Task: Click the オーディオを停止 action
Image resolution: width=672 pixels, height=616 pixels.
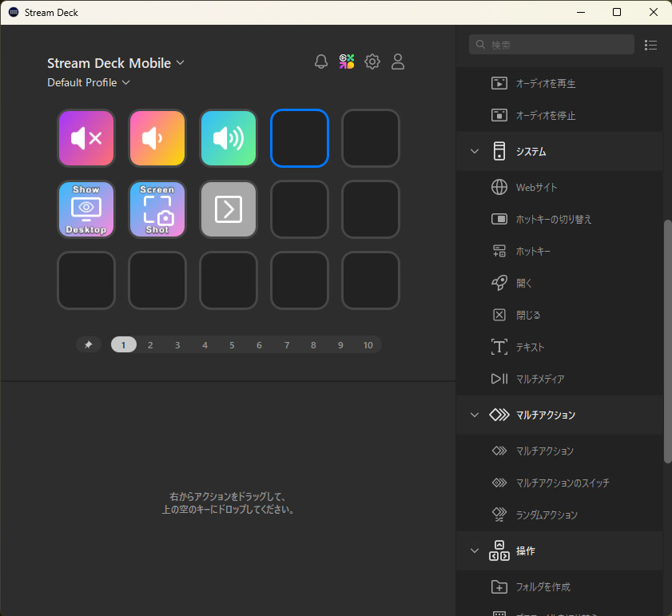Action: point(559,115)
